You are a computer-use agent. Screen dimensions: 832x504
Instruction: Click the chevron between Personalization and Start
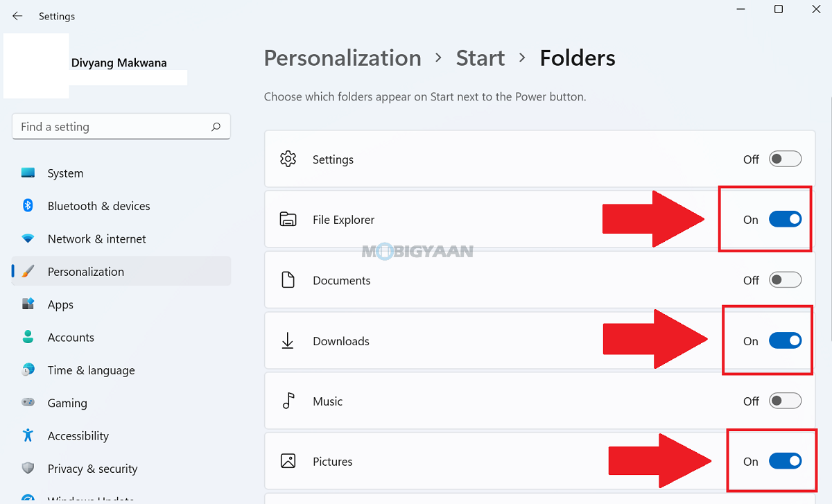[438, 58]
